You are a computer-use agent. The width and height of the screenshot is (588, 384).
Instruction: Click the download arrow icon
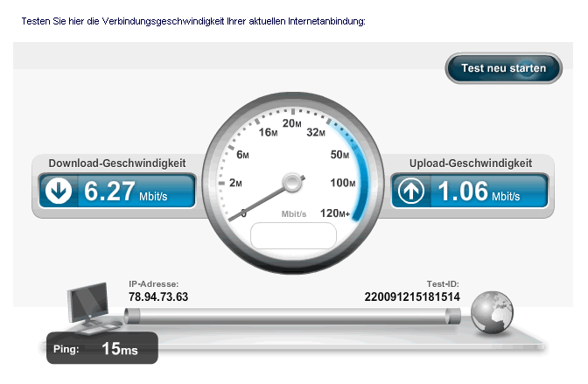[59, 191]
